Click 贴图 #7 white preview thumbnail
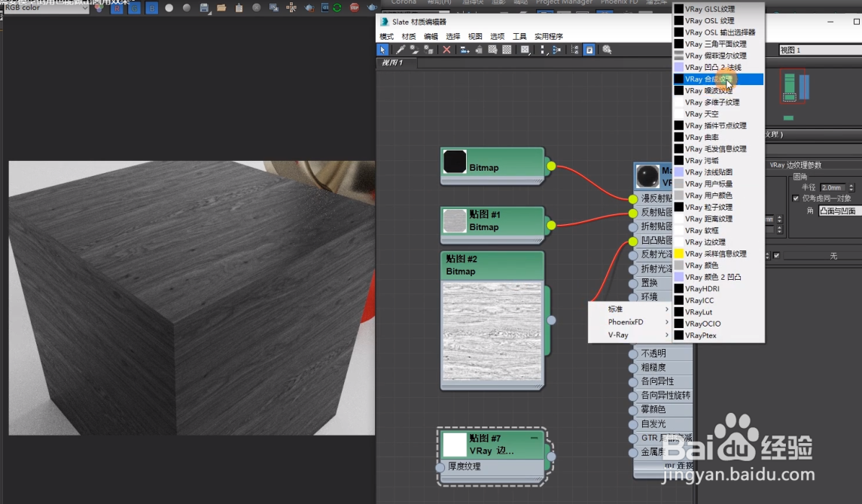862x504 pixels. pyautogui.click(x=455, y=445)
